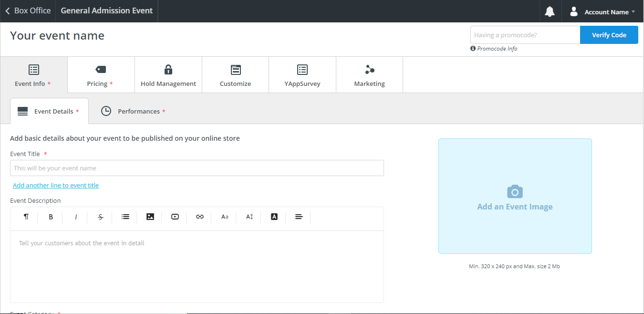644x314 pixels.
Task: Insert a bulleted list in description
Action: [125, 217]
